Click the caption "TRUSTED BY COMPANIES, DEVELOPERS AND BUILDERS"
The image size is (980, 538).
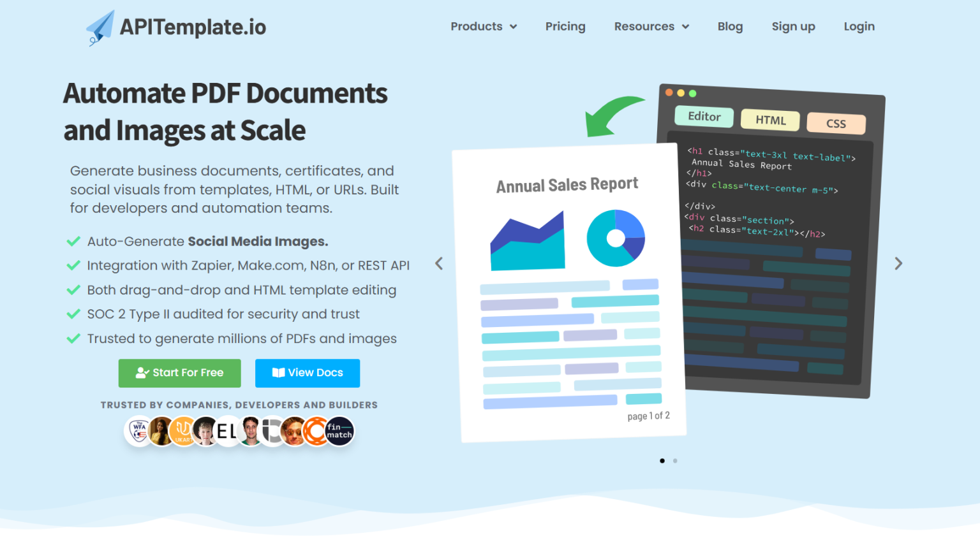(239, 405)
